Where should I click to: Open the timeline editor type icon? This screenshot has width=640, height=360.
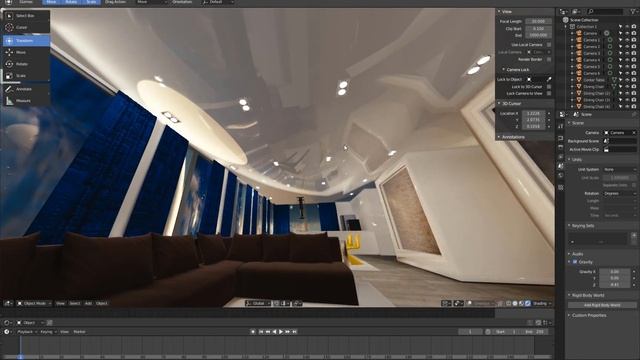point(7,332)
